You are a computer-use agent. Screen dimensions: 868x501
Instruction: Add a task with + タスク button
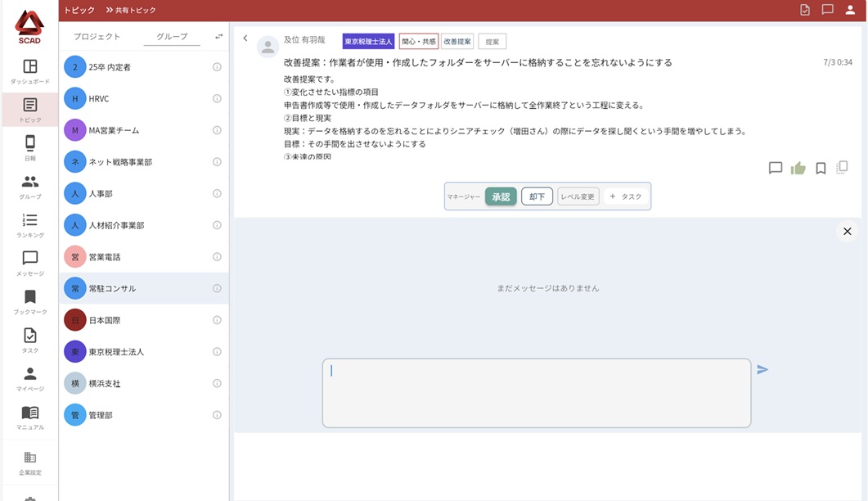click(x=626, y=196)
